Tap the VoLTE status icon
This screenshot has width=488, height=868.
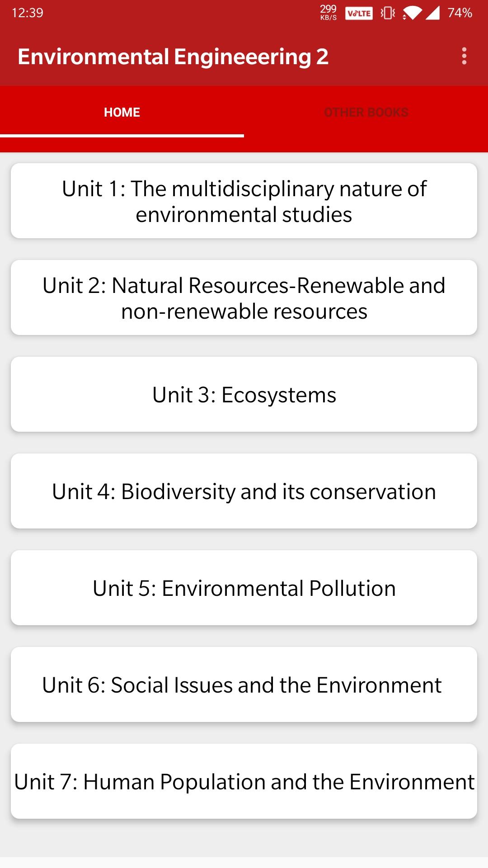359,13
